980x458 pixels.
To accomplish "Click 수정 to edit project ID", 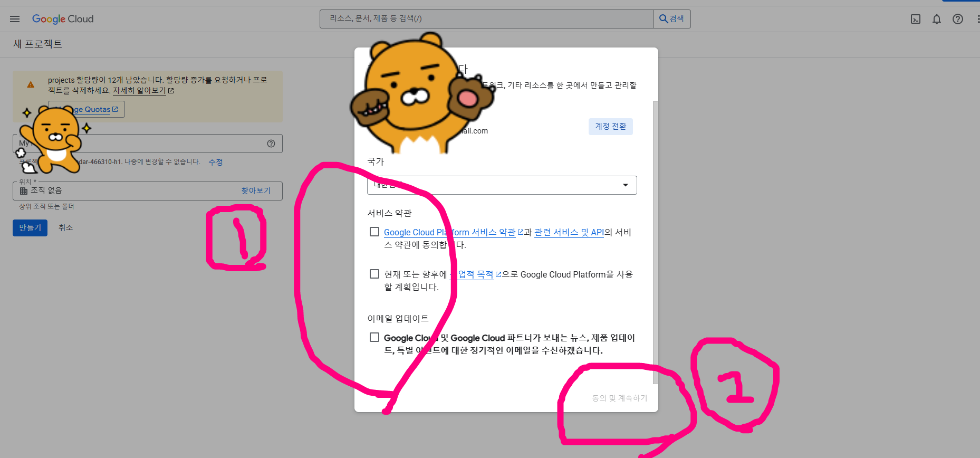I will [x=216, y=162].
